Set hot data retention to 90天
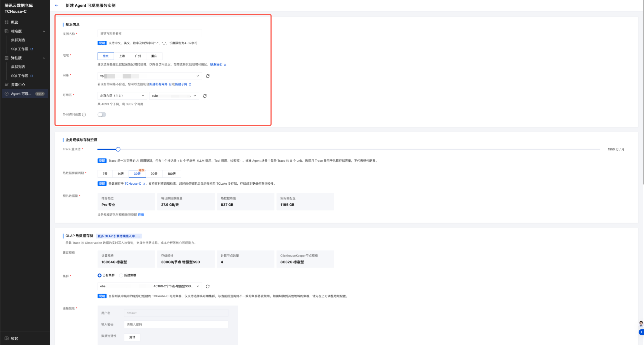Screen dimensions: 644x345 (x=154, y=174)
